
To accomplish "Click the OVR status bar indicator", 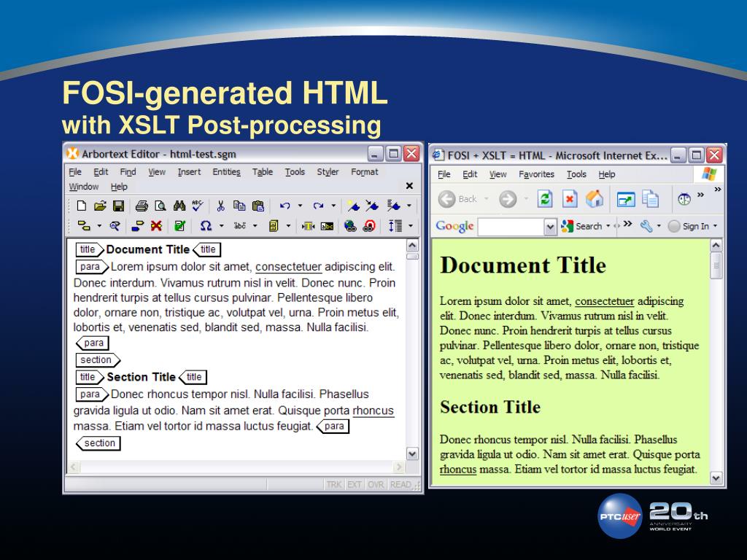I will click(376, 484).
